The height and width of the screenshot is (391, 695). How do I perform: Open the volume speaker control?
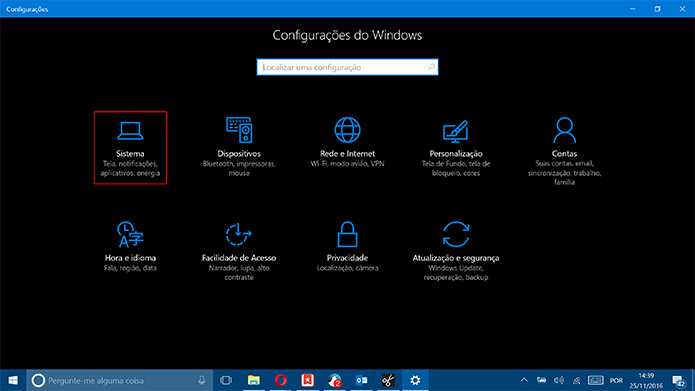point(559,380)
